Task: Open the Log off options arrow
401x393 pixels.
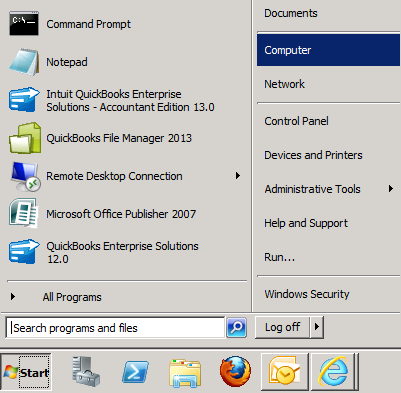Action: [x=316, y=327]
